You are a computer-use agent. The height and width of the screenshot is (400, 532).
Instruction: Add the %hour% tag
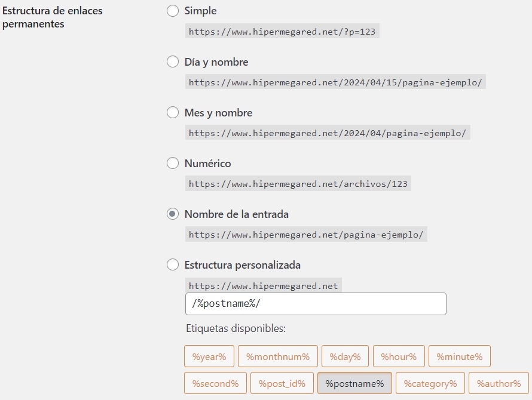pyautogui.click(x=399, y=356)
